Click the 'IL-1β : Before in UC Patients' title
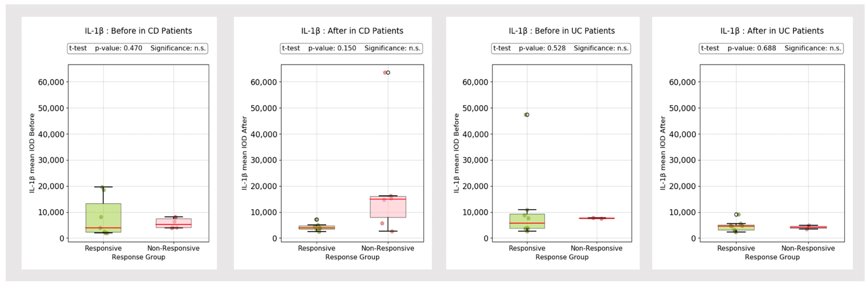Viewport: 868px width, 287px height. point(562,31)
